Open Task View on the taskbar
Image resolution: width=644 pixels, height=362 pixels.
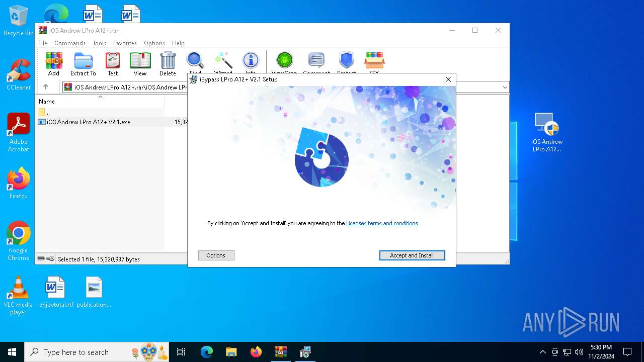tap(181, 352)
